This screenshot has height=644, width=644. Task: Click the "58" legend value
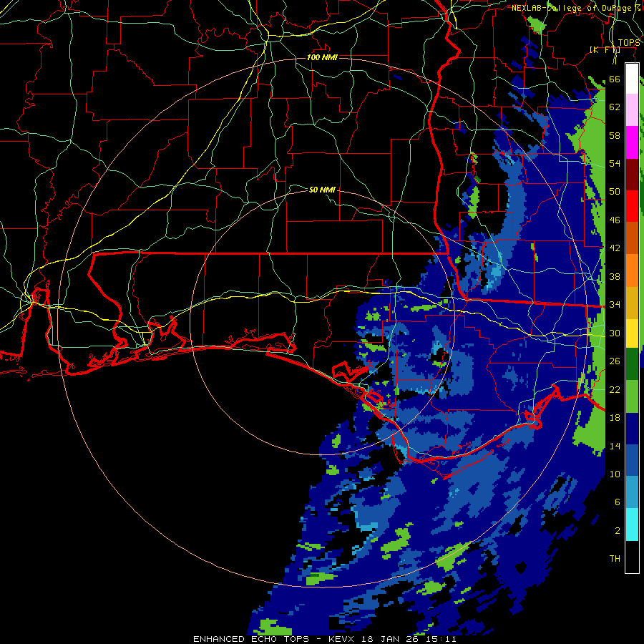(x=615, y=135)
